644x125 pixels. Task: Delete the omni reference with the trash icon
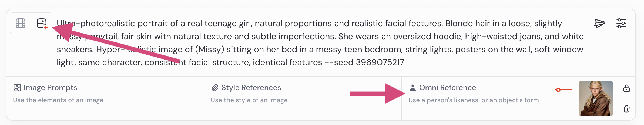tap(627, 109)
